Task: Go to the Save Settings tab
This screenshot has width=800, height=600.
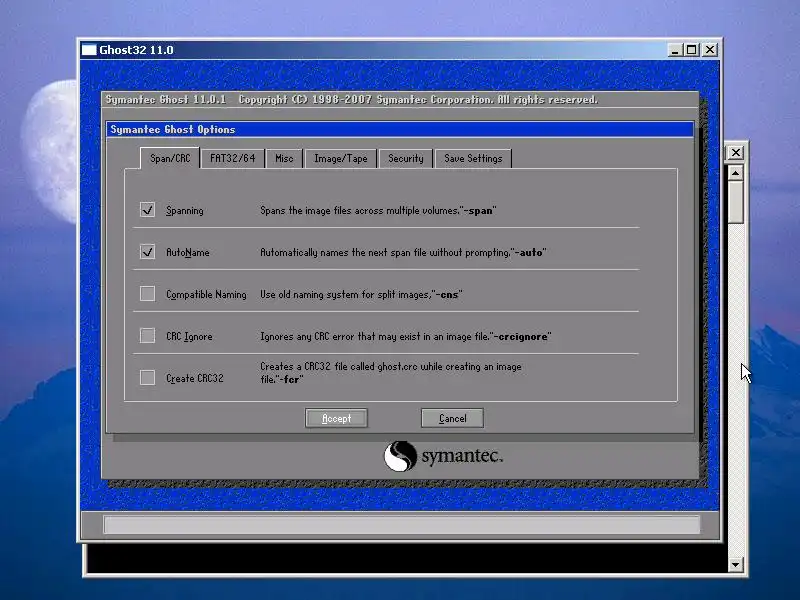Action: tap(473, 159)
